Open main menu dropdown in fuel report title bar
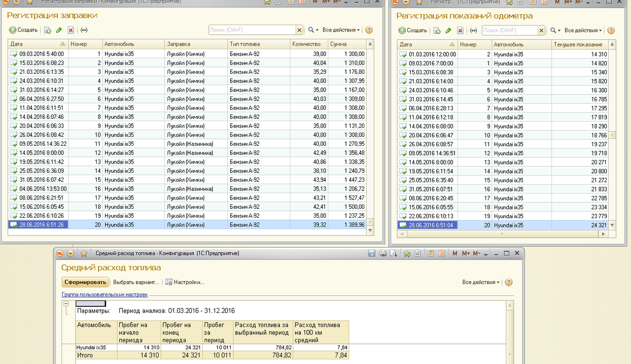Image resolution: width=631 pixels, height=364 pixels. point(70,253)
